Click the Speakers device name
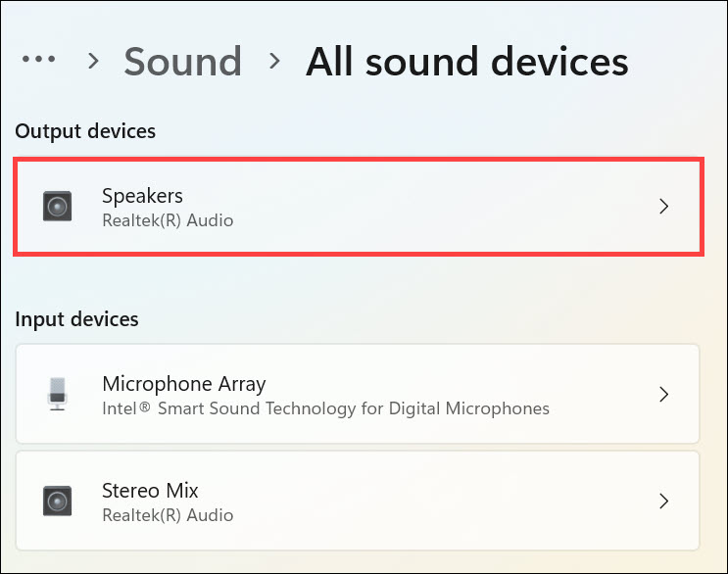Screen dimensions: 728x574 (142, 196)
